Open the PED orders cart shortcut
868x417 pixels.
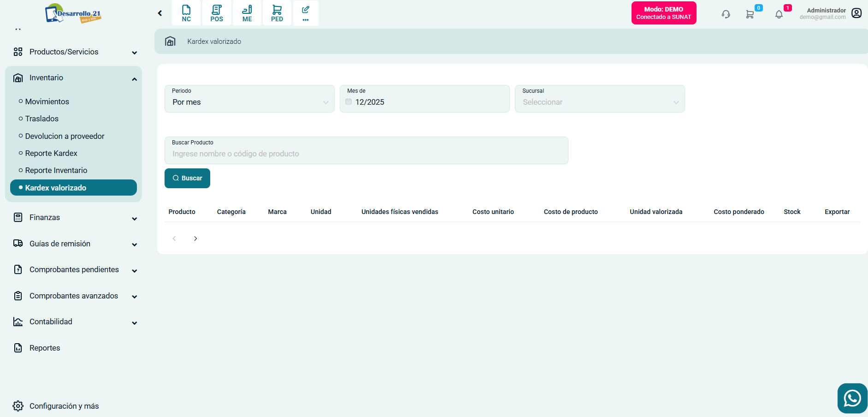[277, 13]
